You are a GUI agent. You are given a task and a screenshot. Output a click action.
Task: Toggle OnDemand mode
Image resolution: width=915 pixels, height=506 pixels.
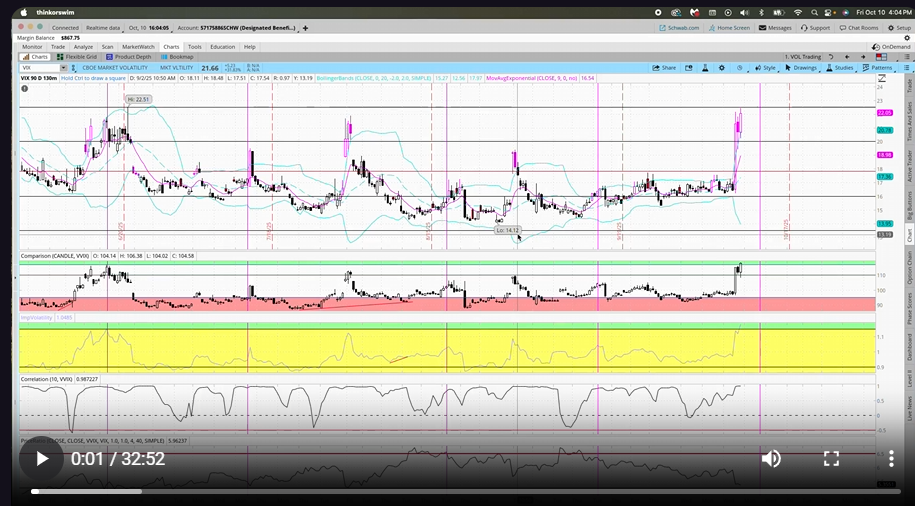point(890,47)
